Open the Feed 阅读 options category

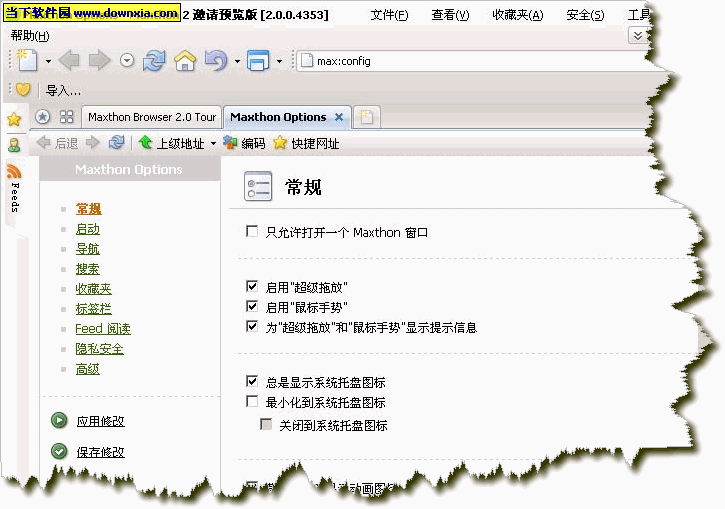tap(103, 329)
